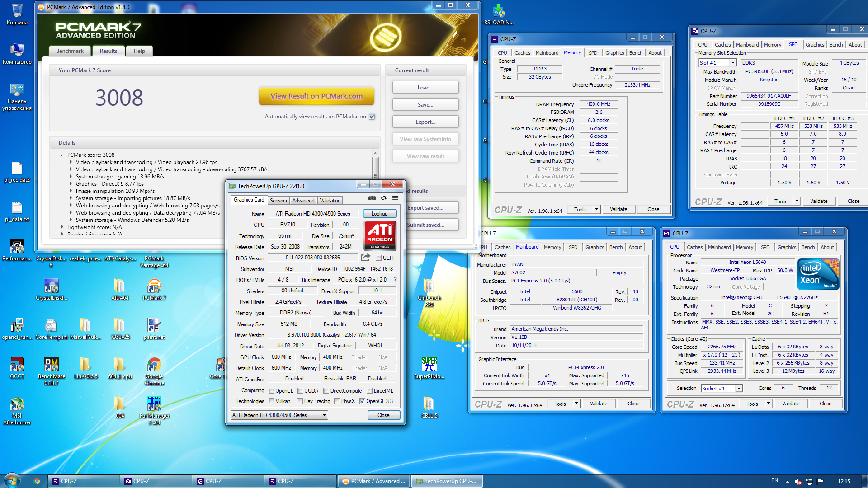Click the EN language indicator in taskbar
The width and height of the screenshot is (868, 488).
pos(775,481)
